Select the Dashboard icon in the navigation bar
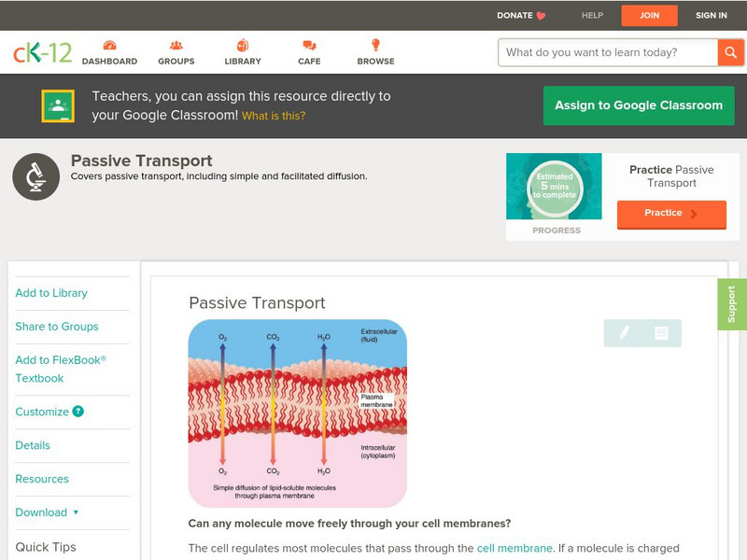 point(111,44)
